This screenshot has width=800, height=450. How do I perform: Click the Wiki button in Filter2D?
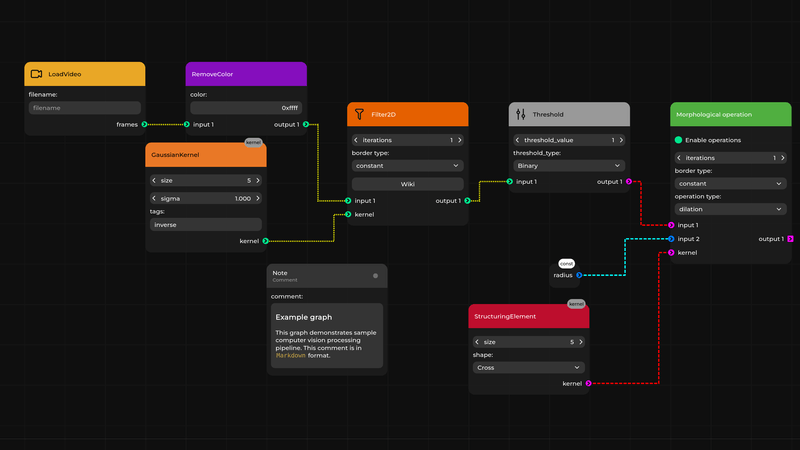coord(407,184)
